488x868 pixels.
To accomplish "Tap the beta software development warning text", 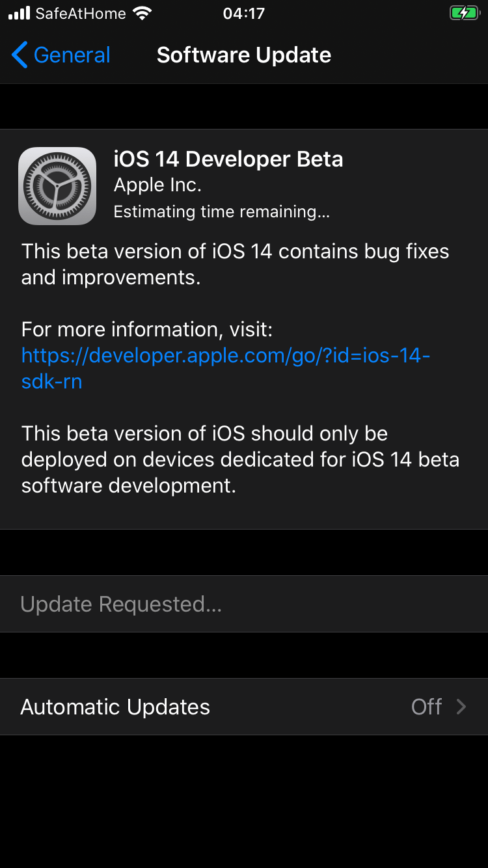I will click(x=240, y=459).
